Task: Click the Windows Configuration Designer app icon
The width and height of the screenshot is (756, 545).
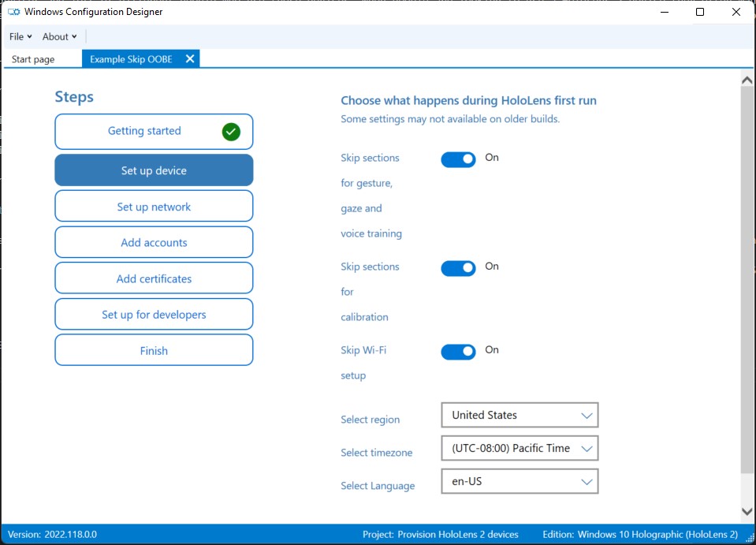Action: [13, 12]
